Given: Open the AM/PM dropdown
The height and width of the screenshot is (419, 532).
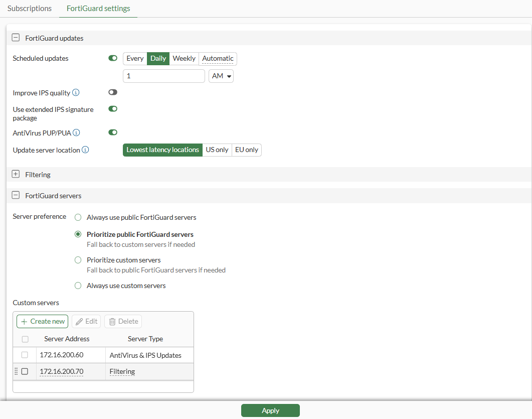Looking at the screenshot, I should pos(221,76).
